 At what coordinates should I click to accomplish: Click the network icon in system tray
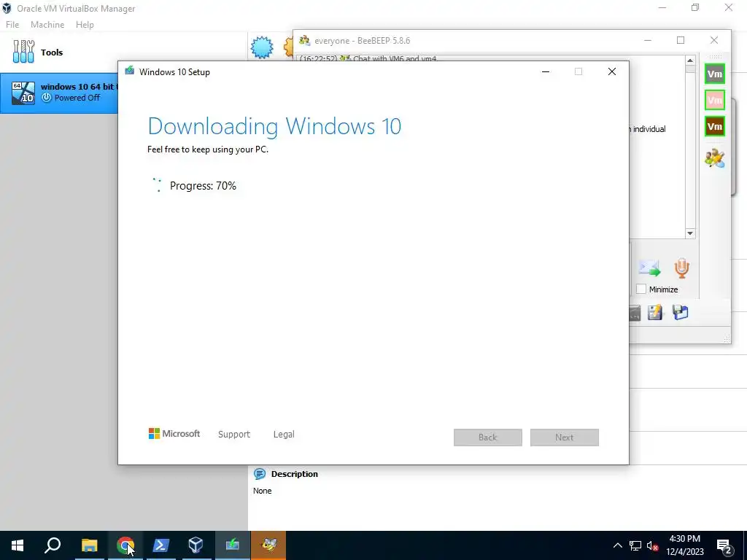pos(635,545)
